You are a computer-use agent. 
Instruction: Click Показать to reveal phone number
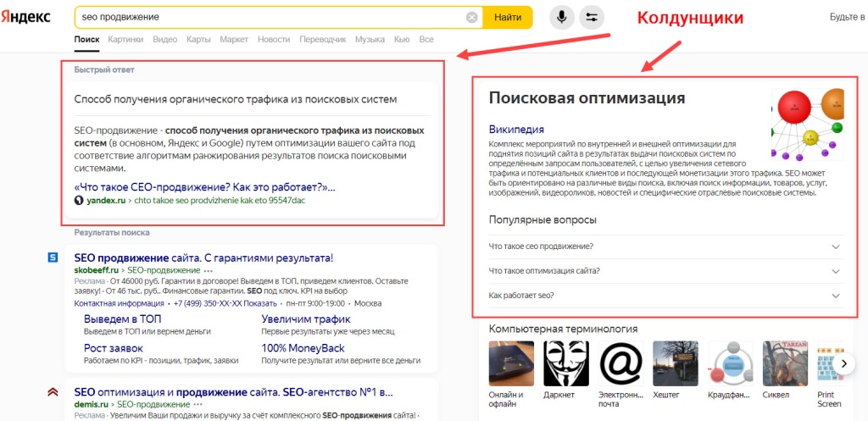[x=261, y=304]
